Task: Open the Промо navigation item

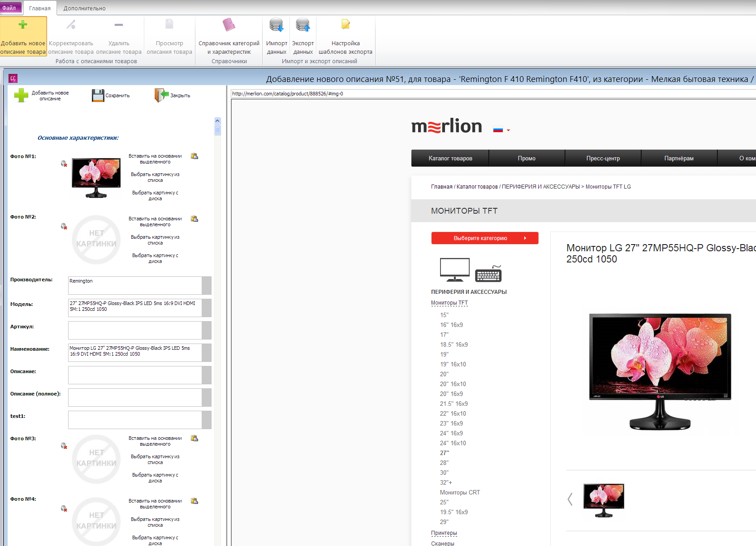Action: coord(527,158)
